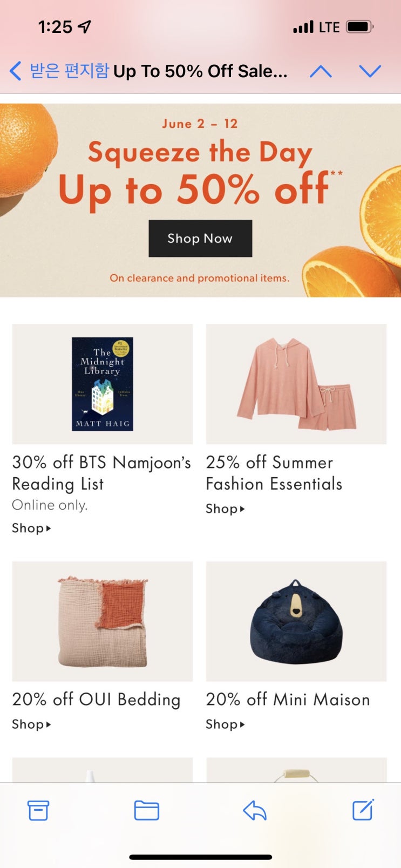Go to previous message up arrow

[x=321, y=71]
